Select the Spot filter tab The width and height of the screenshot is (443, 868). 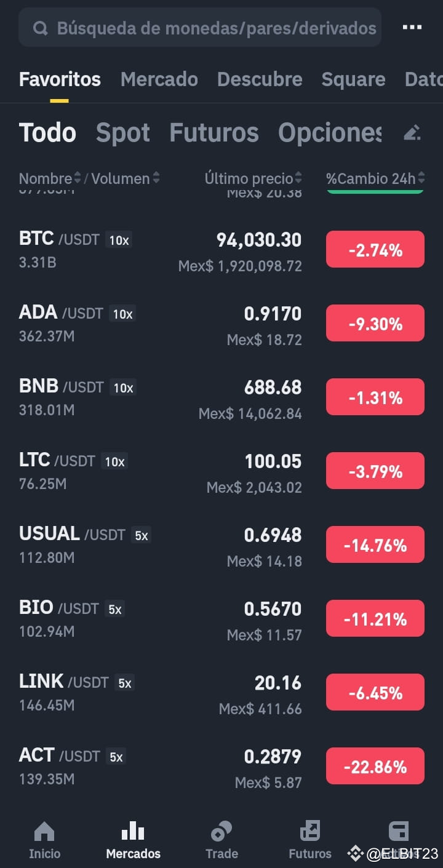(123, 133)
